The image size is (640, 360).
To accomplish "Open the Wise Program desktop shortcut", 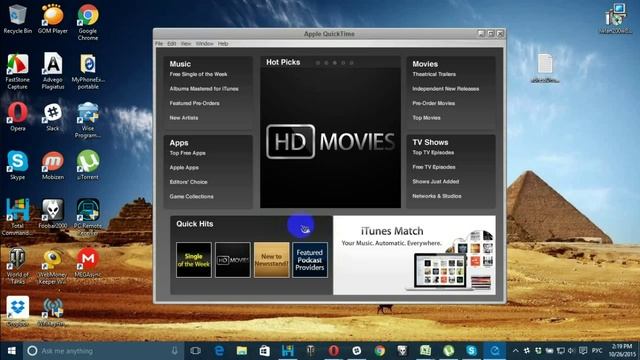I will pos(88,120).
